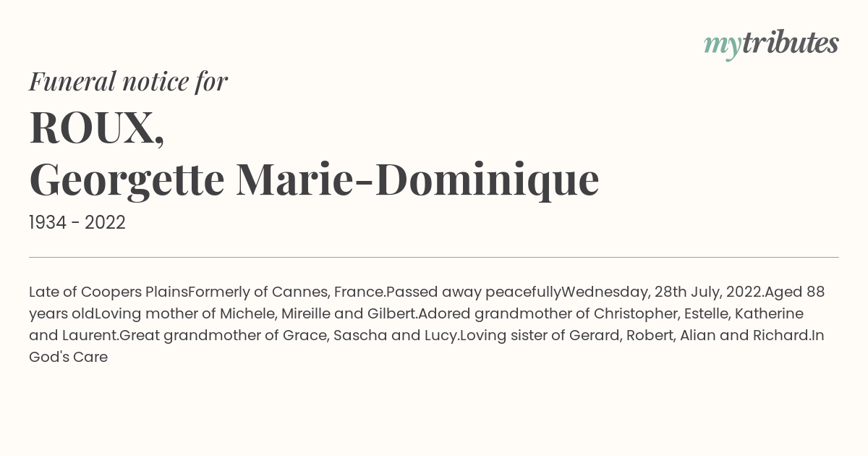
Task: Click the years 1934 - 2022
Action: pos(77,223)
